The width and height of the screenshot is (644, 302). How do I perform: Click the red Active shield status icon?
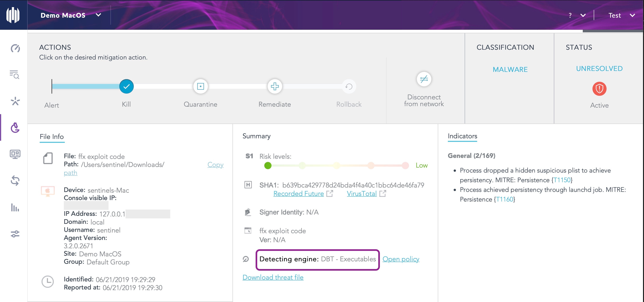tap(599, 88)
